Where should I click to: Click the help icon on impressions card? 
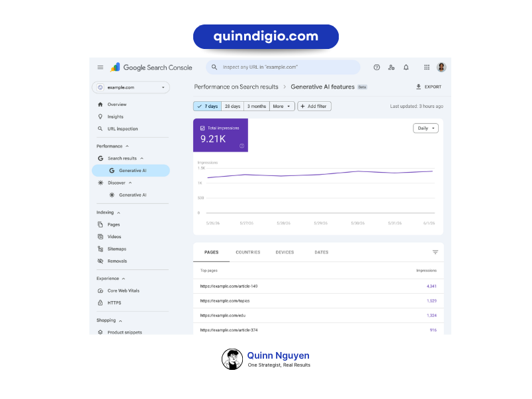[x=242, y=146]
